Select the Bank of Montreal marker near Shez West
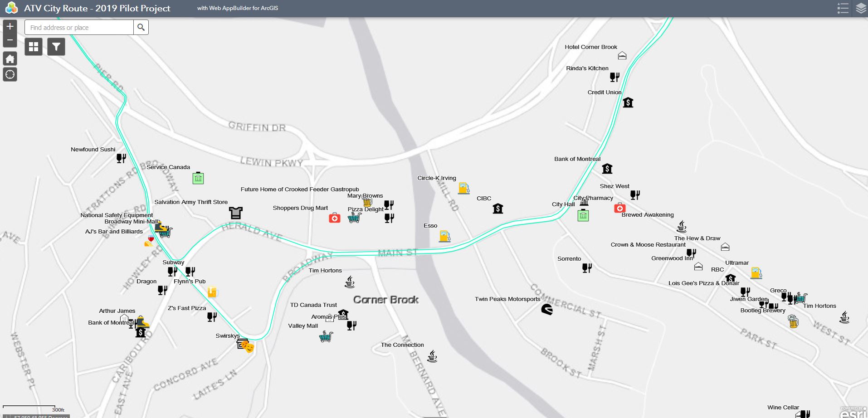The height and width of the screenshot is (418, 868). coord(607,169)
